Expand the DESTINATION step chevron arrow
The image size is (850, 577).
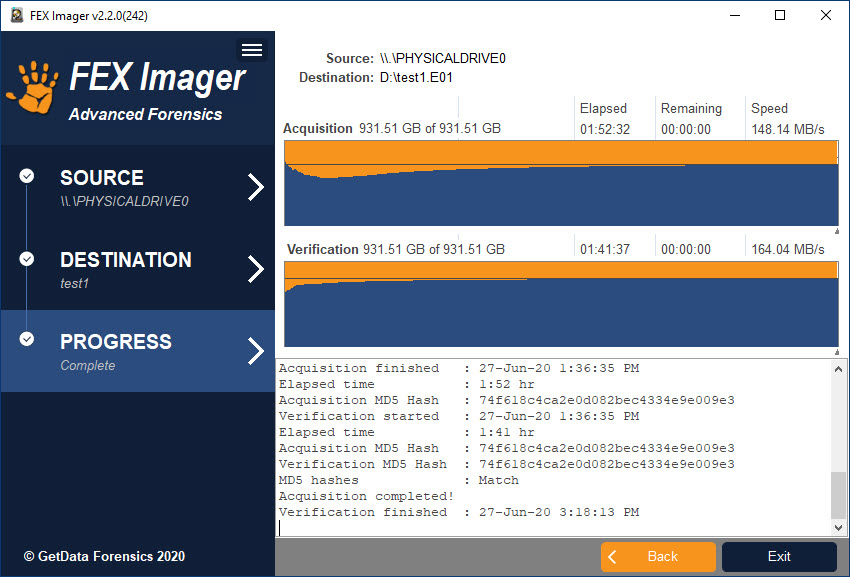coord(256,269)
